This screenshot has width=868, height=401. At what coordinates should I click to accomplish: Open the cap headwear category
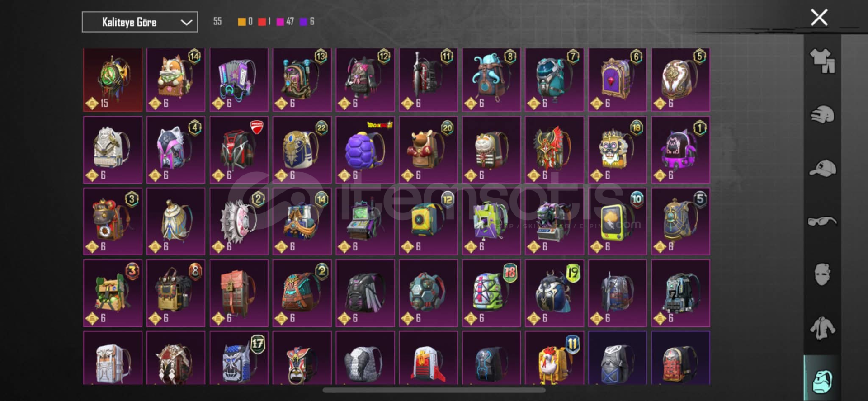(x=822, y=168)
